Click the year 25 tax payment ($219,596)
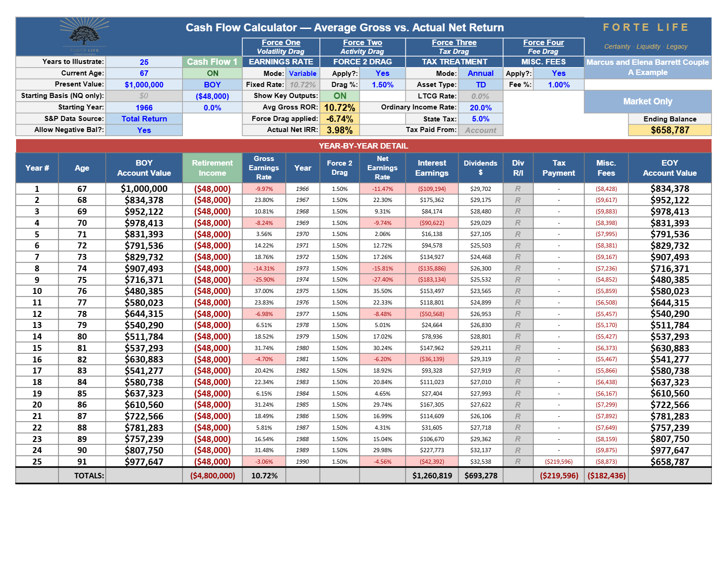Image resolution: width=728 pixels, height=563 pixels. point(558,461)
